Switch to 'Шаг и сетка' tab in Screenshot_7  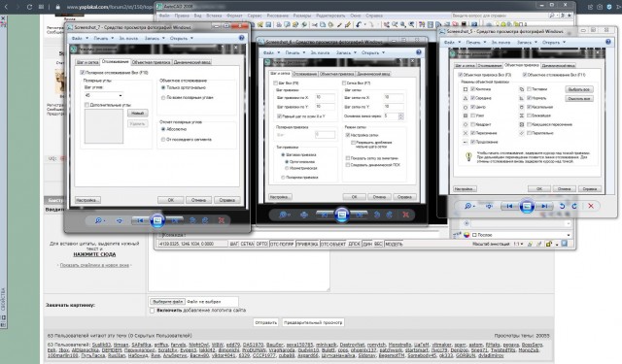coord(87,62)
